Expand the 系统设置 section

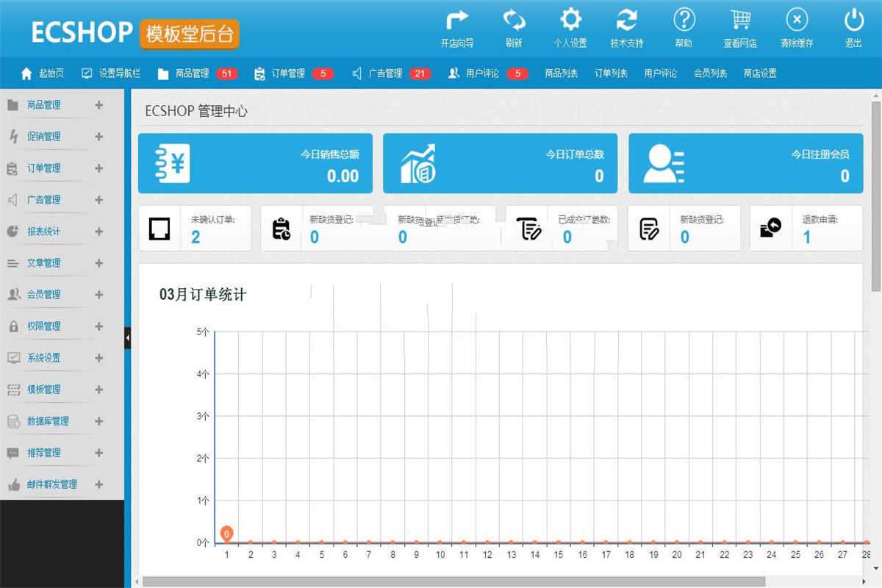pyautogui.click(x=99, y=358)
